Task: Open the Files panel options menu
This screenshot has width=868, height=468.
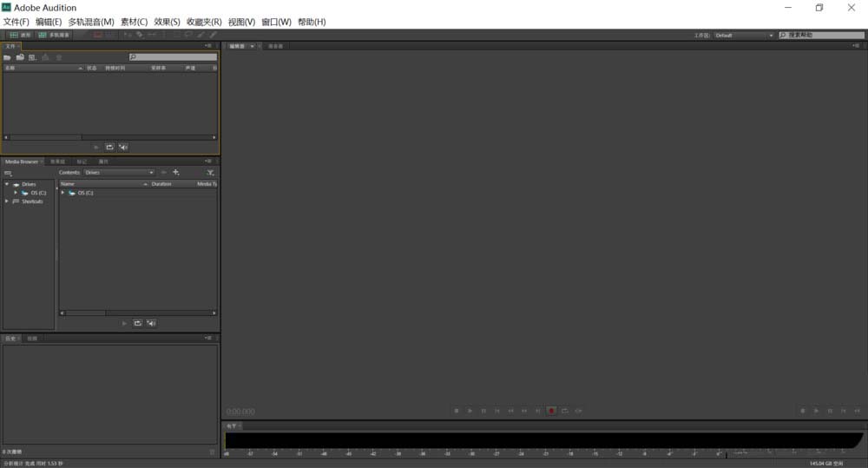Action: (208, 46)
